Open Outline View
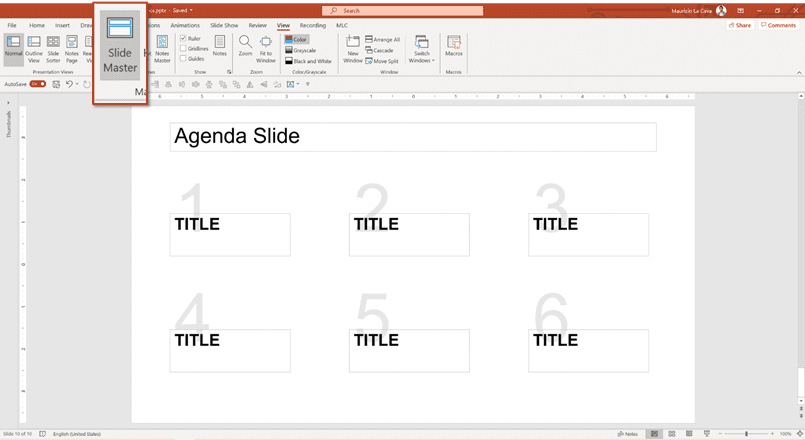 click(34, 49)
